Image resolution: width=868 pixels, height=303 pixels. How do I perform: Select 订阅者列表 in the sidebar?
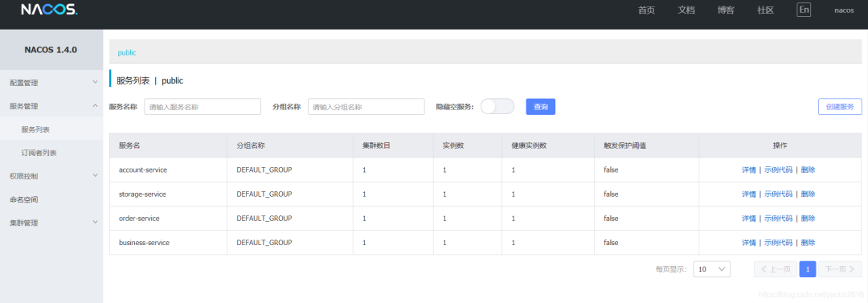[51, 153]
